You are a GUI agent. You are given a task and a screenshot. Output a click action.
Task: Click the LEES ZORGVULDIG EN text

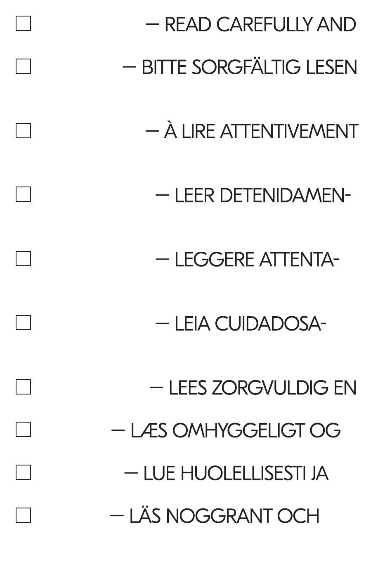(x=262, y=388)
